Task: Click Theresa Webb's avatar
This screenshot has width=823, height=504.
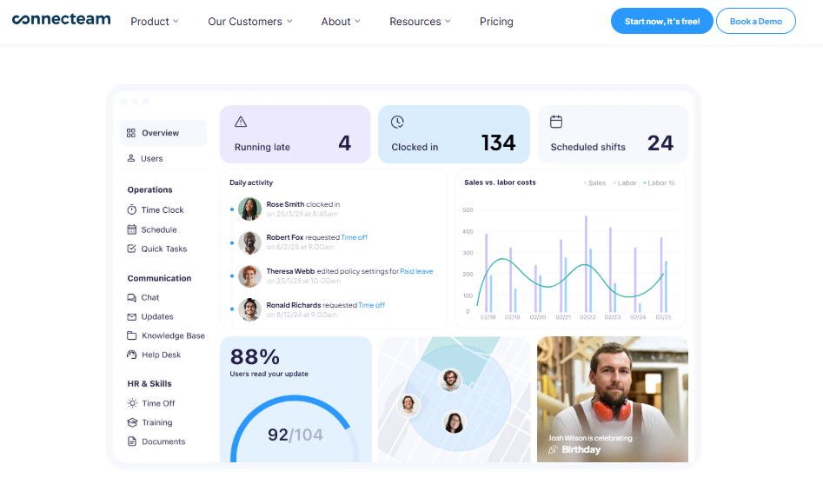Action: (x=249, y=276)
